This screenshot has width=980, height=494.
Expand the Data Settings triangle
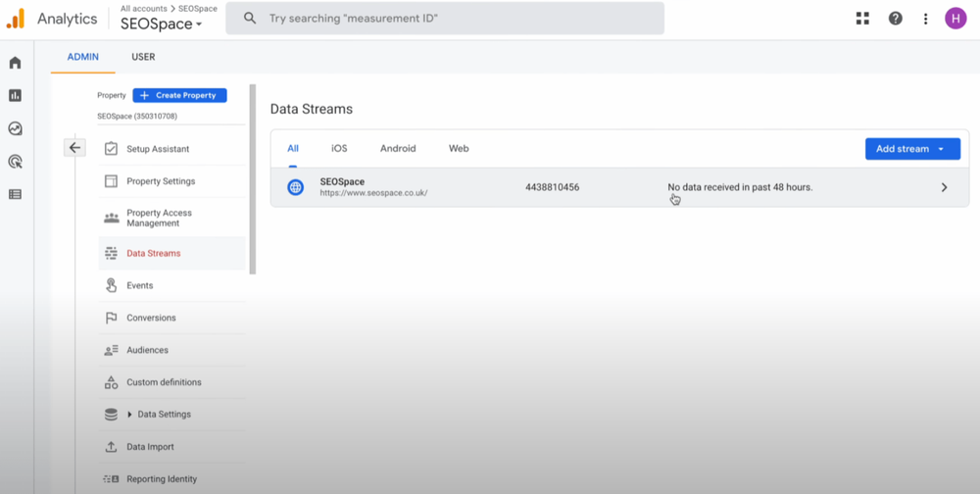coord(130,415)
